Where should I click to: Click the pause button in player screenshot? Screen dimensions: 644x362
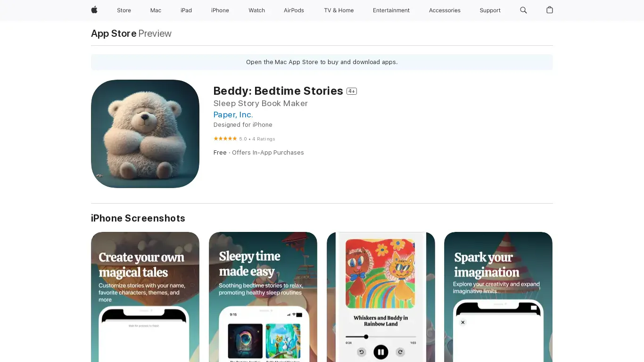(381, 352)
